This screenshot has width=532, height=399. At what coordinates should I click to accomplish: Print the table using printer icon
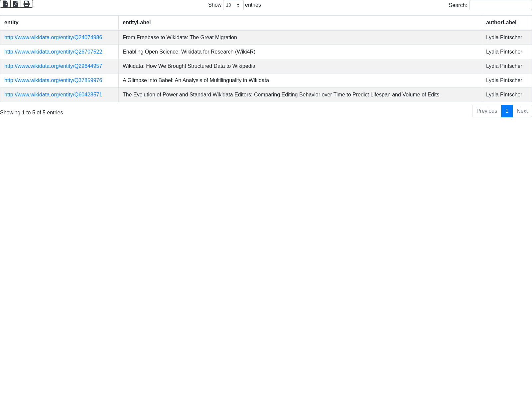pyautogui.click(x=27, y=4)
